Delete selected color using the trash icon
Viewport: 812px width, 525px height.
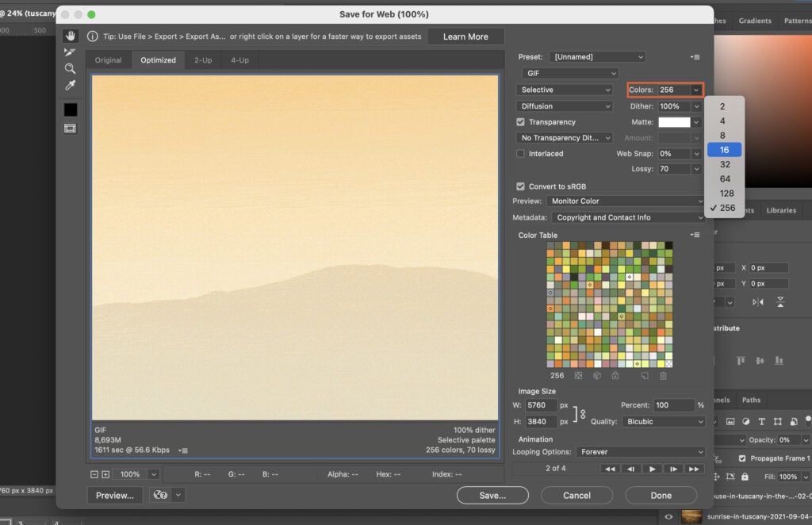click(x=664, y=376)
